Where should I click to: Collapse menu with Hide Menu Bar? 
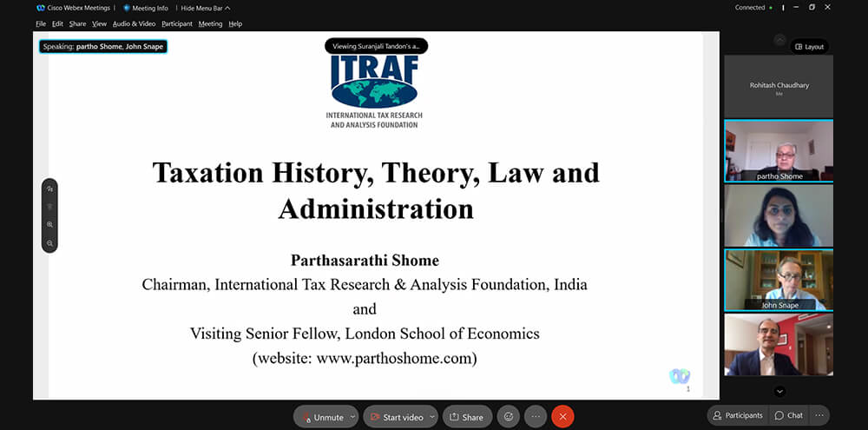tap(206, 8)
